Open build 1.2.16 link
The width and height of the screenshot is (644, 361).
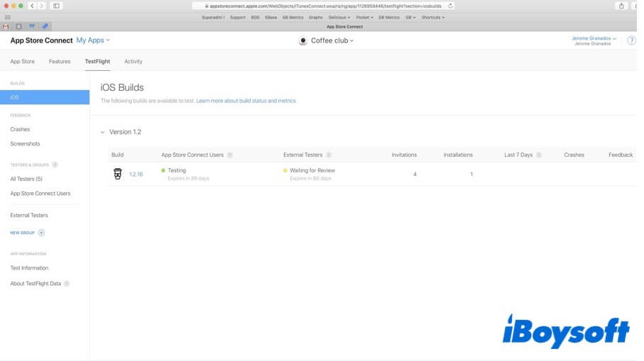point(136,174)
